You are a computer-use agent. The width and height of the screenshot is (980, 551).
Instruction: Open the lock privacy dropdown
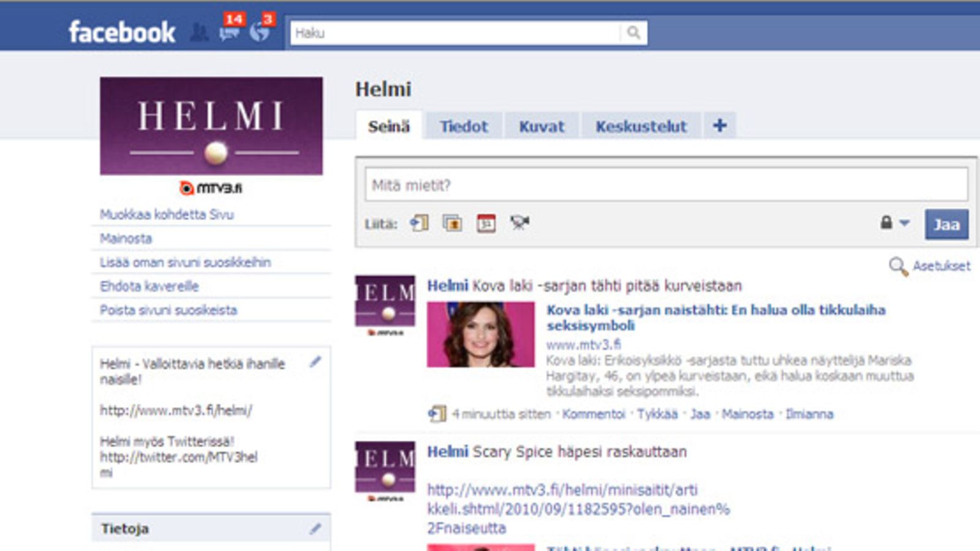[895, 223]
